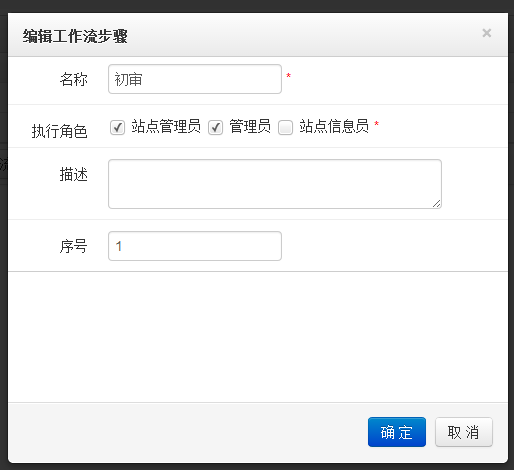Close the 编辑工作流步骤 dialog
Image resolution: width=514 pixels, height=470 pixels.
(x=487, y=33)
